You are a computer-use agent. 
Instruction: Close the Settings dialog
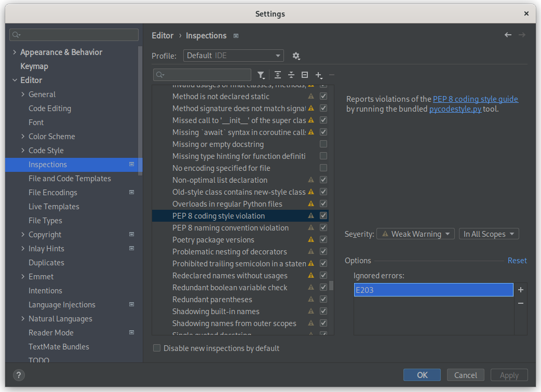pyautogui.click(x=526, y=13)
